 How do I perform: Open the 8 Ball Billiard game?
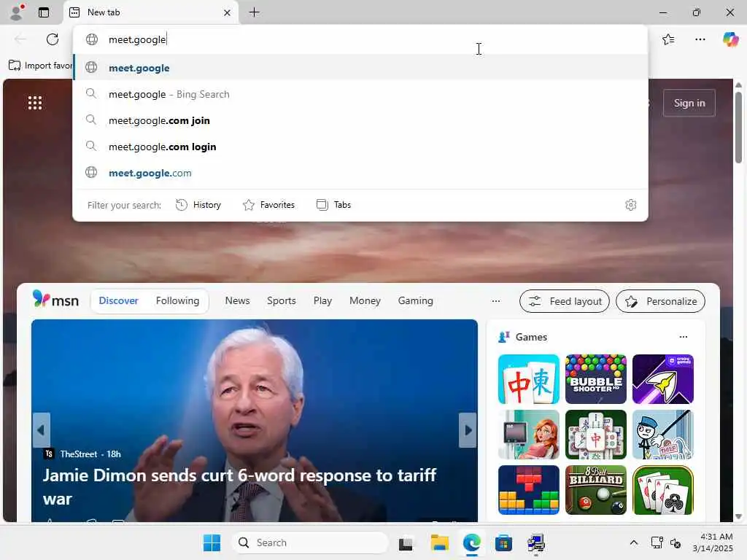[595, 490]
